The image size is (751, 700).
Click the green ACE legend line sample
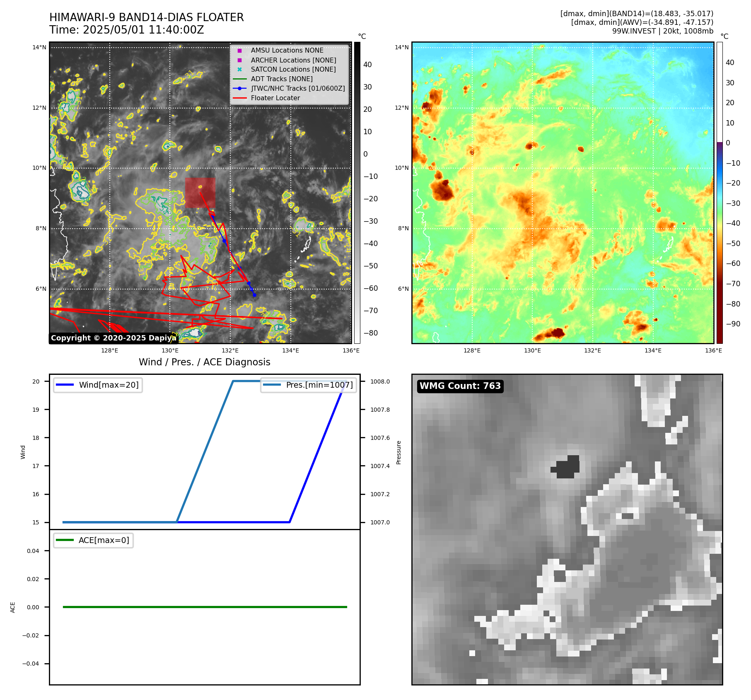[65, 540]
